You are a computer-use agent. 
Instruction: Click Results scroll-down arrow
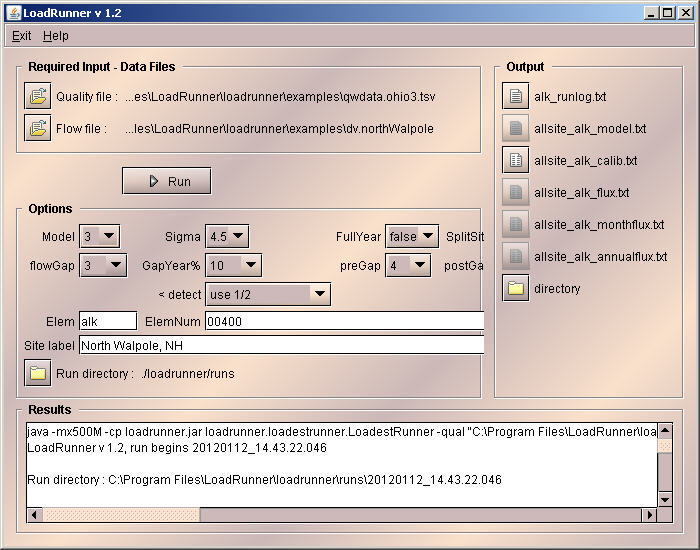tap(665, 500)
